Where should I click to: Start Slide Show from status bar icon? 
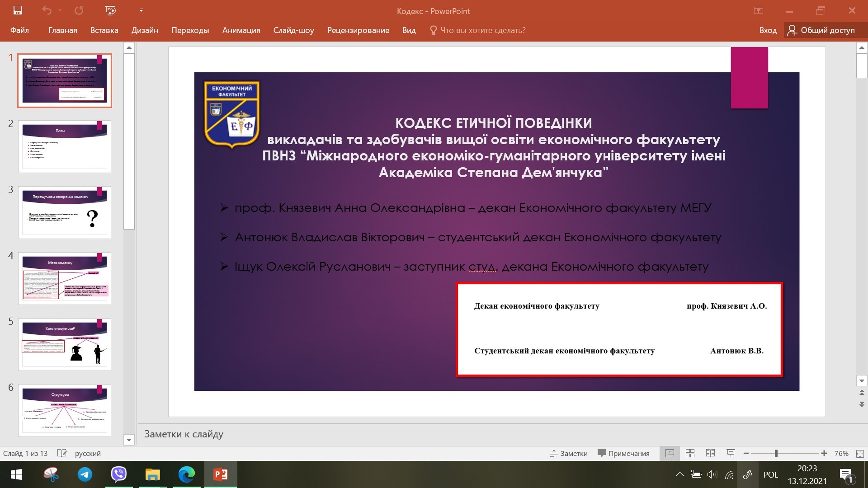coord(731,453)
